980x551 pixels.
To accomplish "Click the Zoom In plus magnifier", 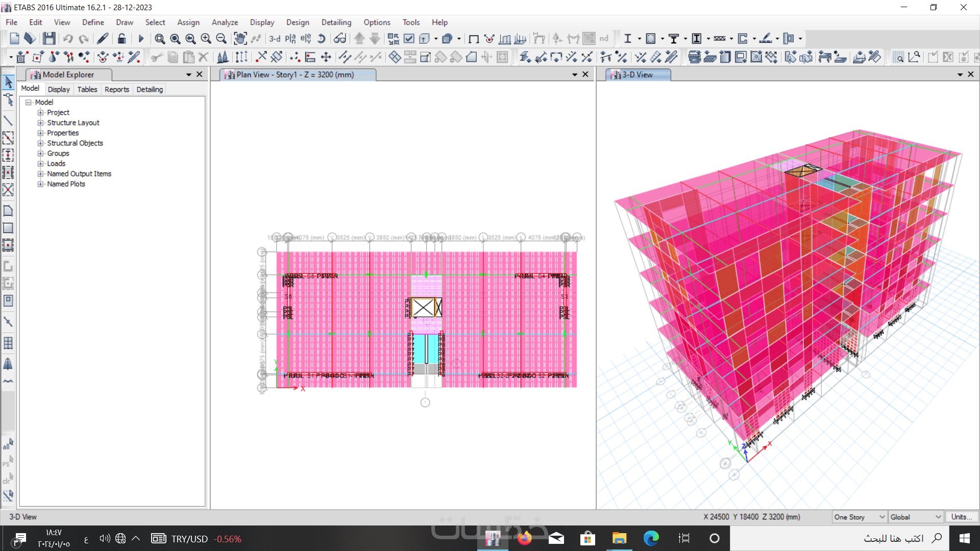I will [206, 38].
